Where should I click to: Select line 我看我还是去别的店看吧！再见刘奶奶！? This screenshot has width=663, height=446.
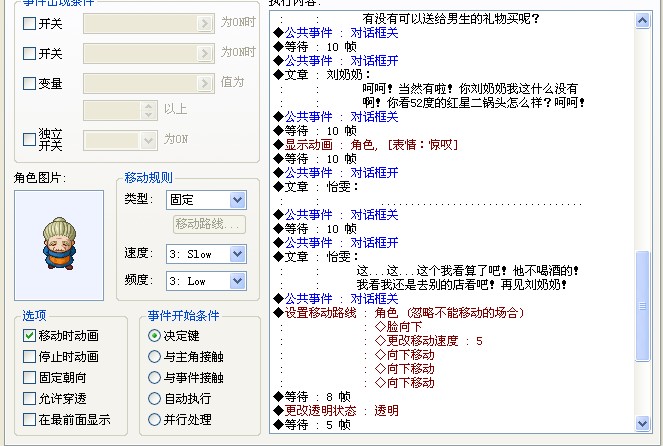(x=462, y=285)
